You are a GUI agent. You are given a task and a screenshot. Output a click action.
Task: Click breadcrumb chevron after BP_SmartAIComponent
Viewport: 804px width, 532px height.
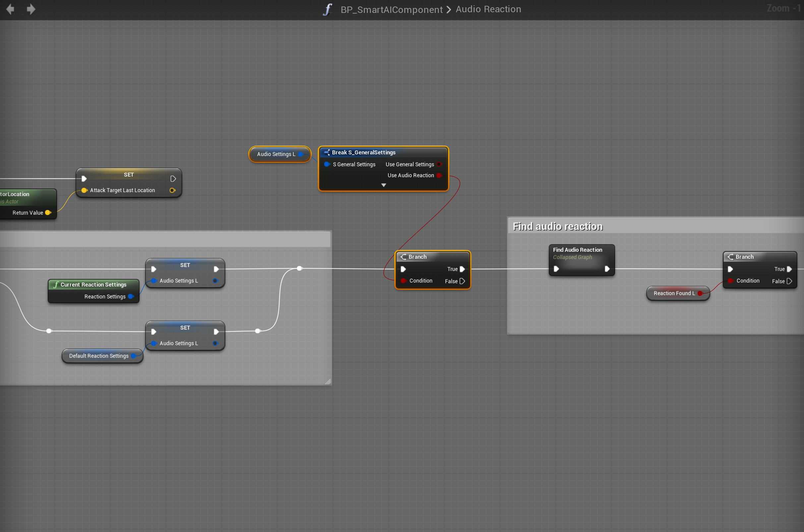pyautogui.click(x=449, y=10)
